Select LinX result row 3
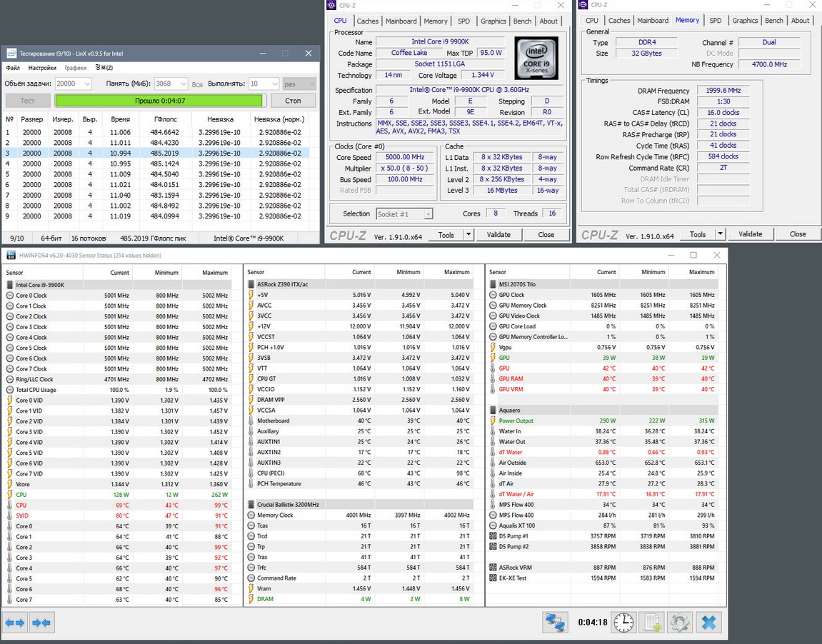Screen dimensions: 822x644 point(156,153)
